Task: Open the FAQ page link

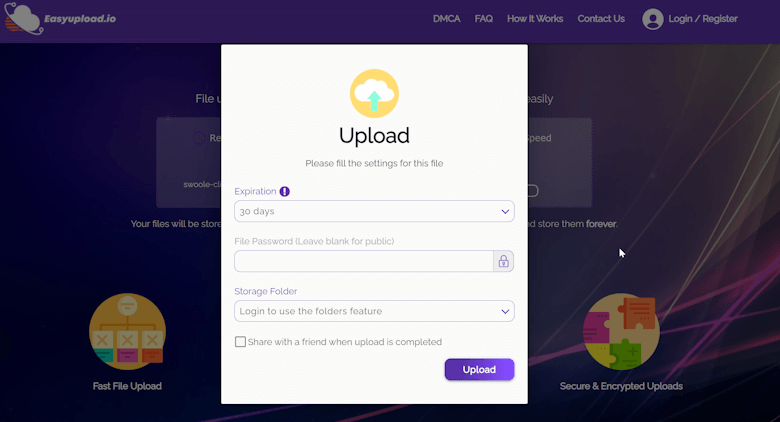Action: (484, 19)
